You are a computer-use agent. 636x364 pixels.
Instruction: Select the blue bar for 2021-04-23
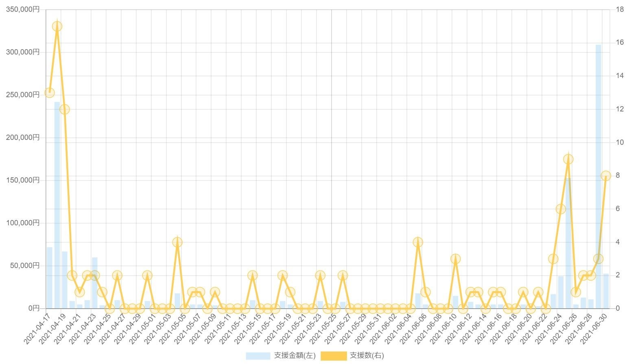pos(95,283)
